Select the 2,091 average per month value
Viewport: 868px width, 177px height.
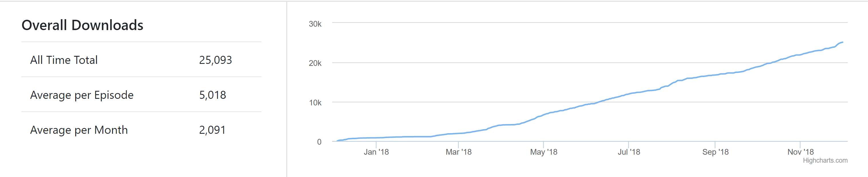212,130
